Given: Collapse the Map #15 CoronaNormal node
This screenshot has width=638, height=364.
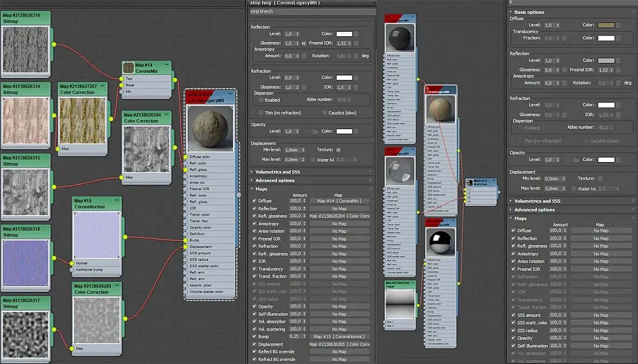Looking at the screenshot, I should point(118,200).
